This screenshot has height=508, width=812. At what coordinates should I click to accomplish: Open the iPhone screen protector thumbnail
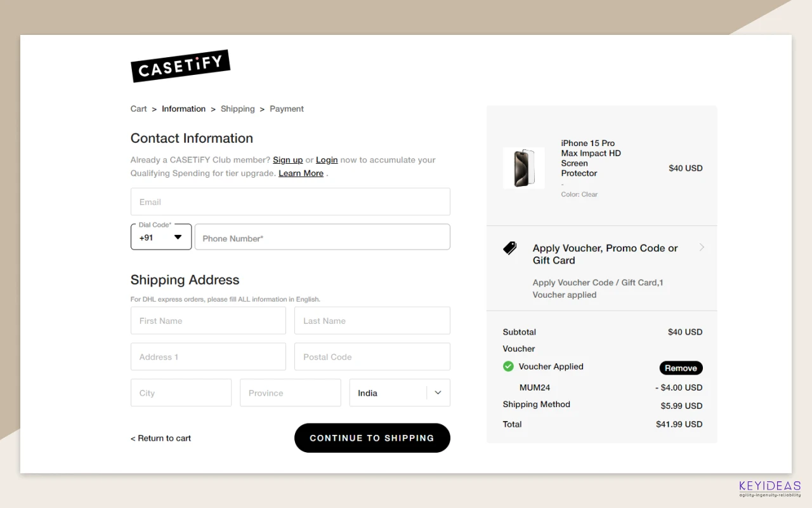pos(524,168)
